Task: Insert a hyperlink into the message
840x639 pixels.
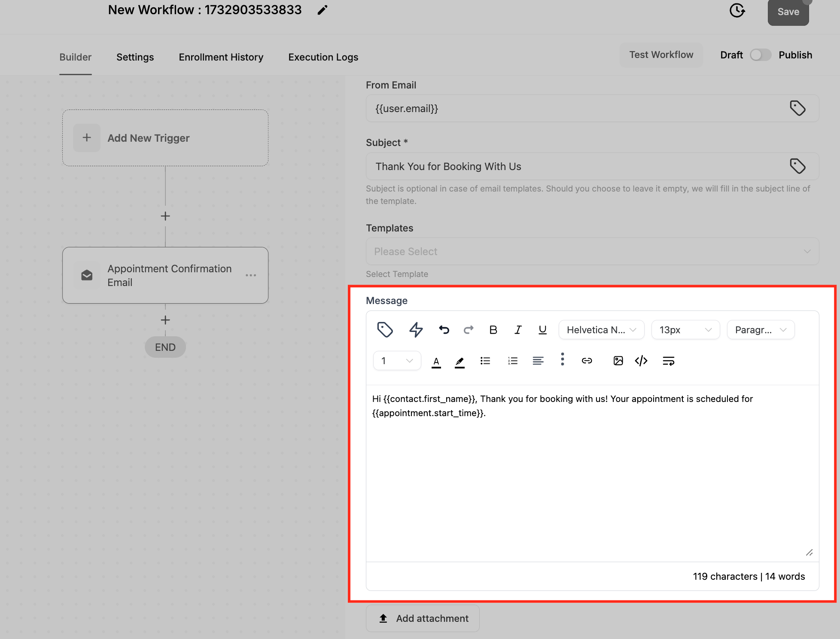Action: click(587, 361)
